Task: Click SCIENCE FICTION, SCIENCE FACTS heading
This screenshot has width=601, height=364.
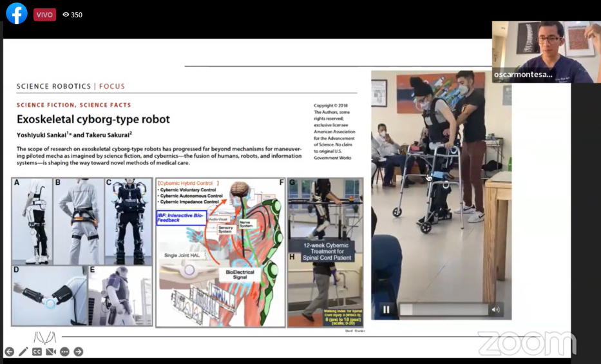Action: click(73, 105)
